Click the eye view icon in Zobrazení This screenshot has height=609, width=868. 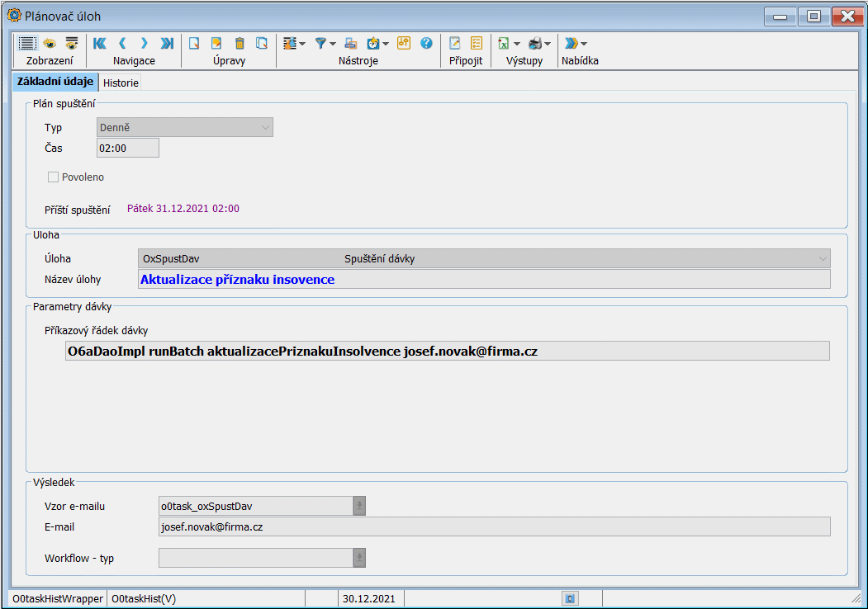[50, 44]
